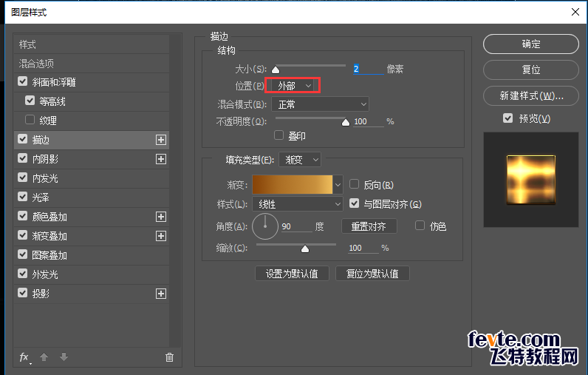Image resolution: width=588 pixels, height=375 pixels.
Task: Click the plus icon beside 描边
Action: pos(161,140)
